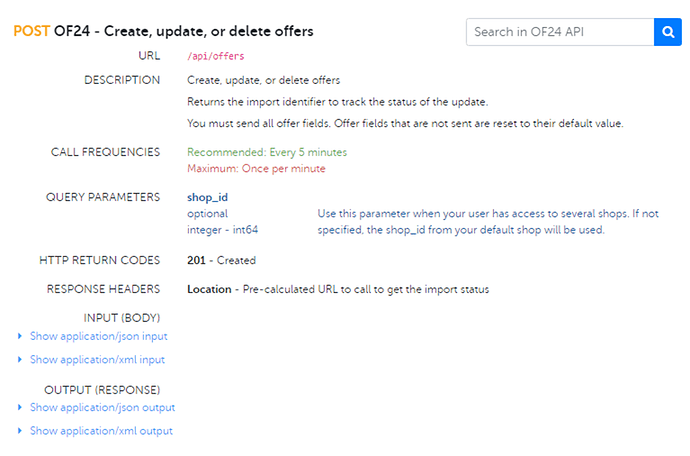
Task: Click the RESPONSE HEADERS label
Action: point(103,289)
